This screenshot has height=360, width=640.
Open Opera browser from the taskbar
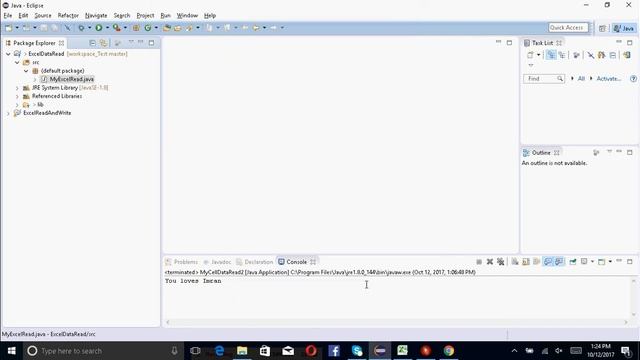click(311, 351)
